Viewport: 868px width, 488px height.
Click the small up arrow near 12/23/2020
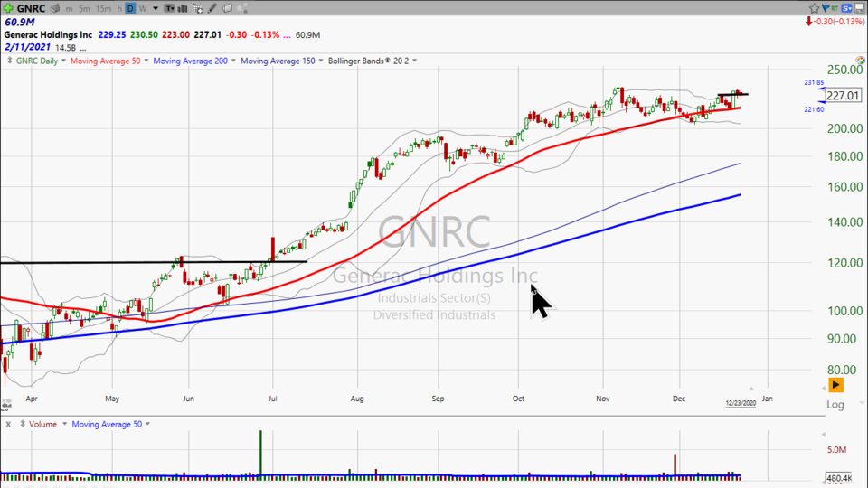click(x=751, y=389)
